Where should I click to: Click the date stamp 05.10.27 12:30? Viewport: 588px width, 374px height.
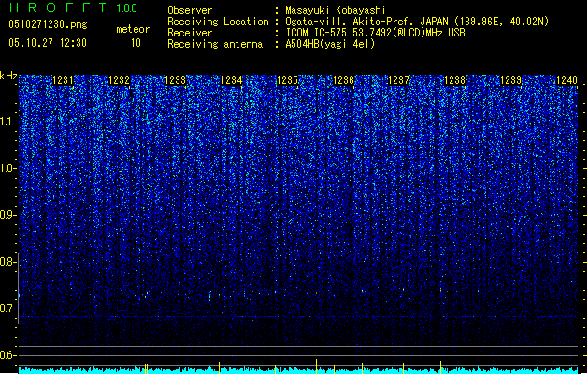click(x=48, y=43)
